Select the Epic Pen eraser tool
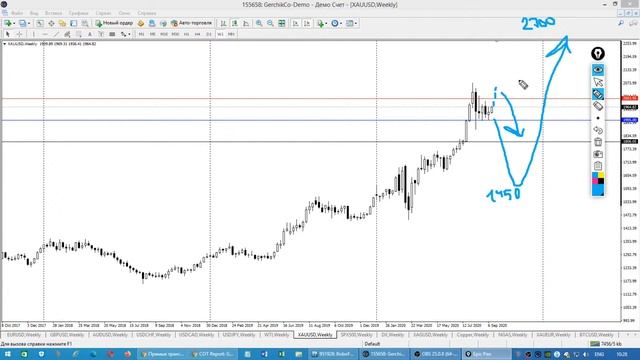Viewport: 640px width, 360px height. [598, 106]
